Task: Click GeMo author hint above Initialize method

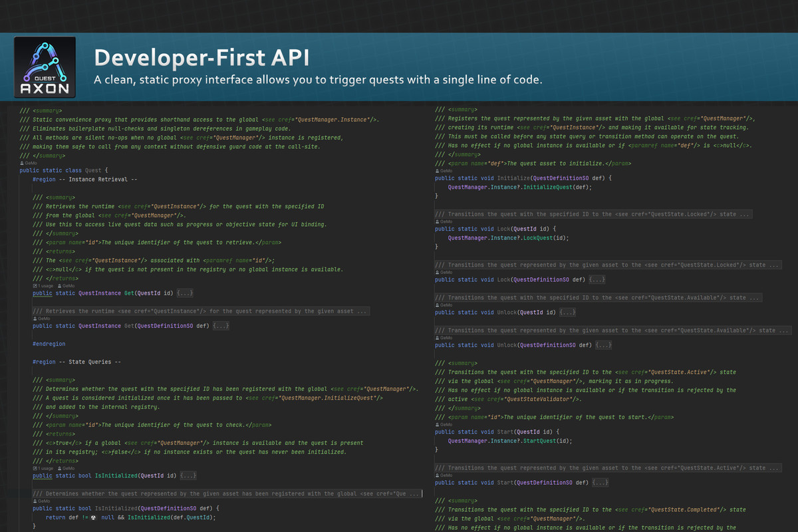Action: [x=444, y=171]
